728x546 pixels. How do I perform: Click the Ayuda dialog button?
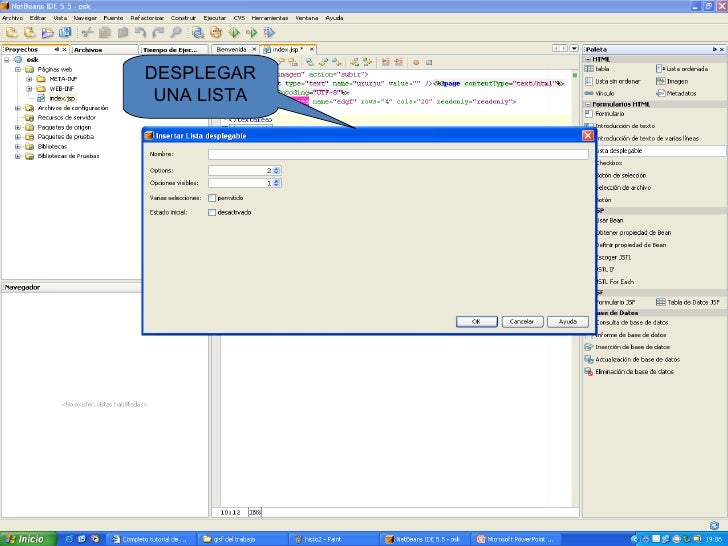click(567, 322)
